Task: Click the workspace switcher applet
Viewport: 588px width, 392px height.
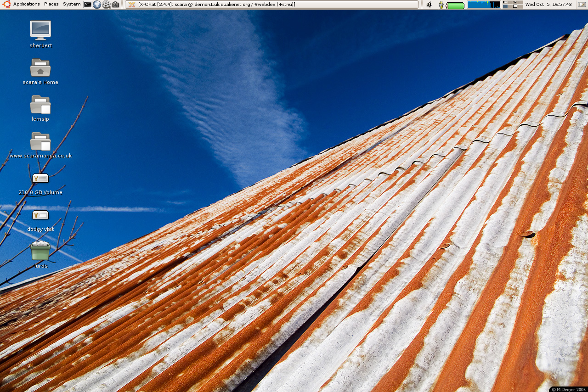Action: [x=513, y=5]
